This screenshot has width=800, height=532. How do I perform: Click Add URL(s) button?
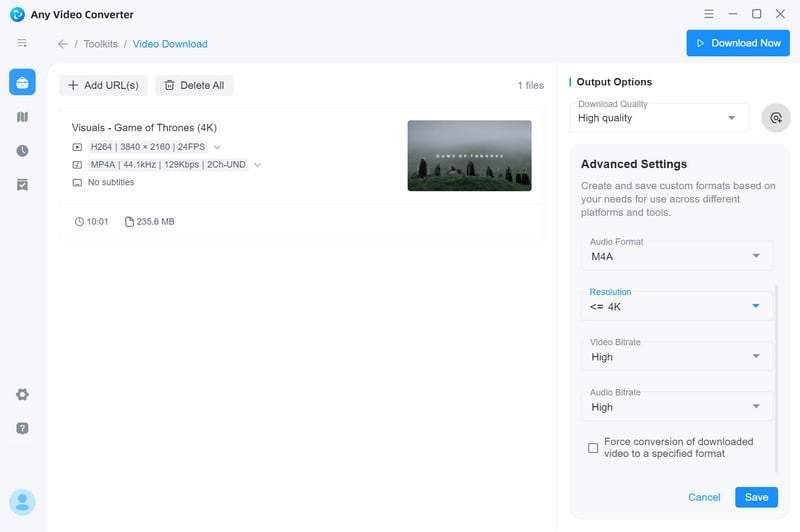tap(104, 85)
